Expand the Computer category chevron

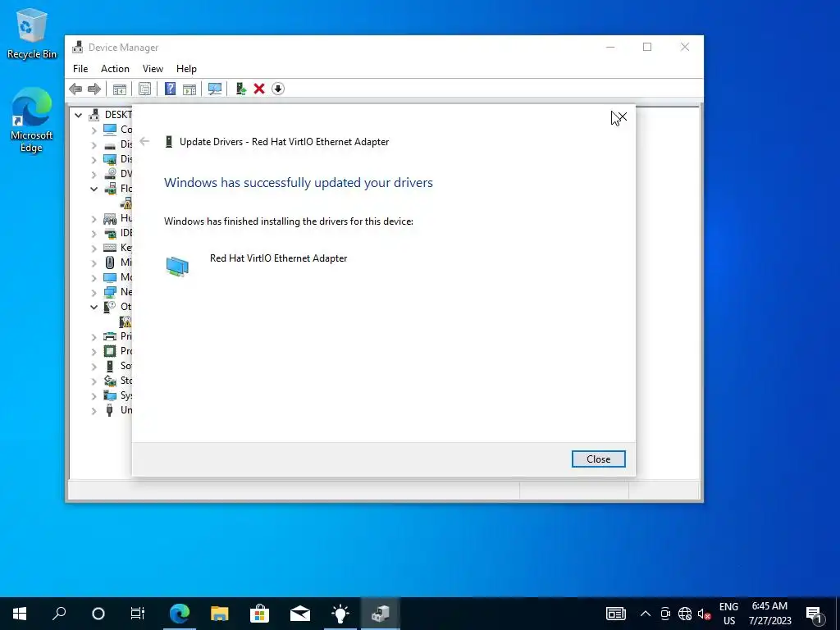(94, 130)
